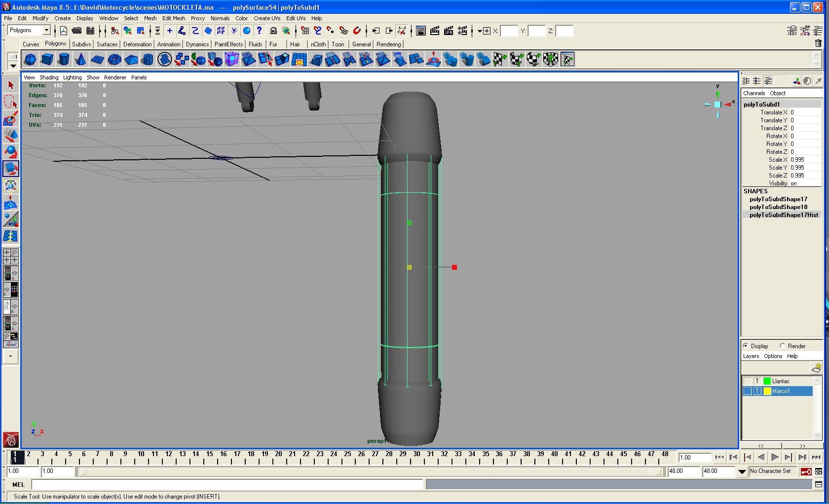Screen dimensions: 829x504
Task: Click the green color swatch of Llantas
Action: point(767,381)
